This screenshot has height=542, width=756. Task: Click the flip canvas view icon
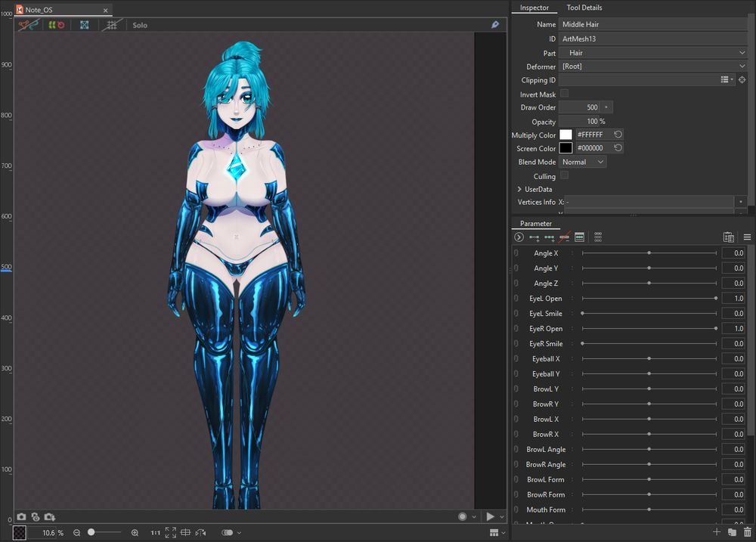[x=200, y=532]
